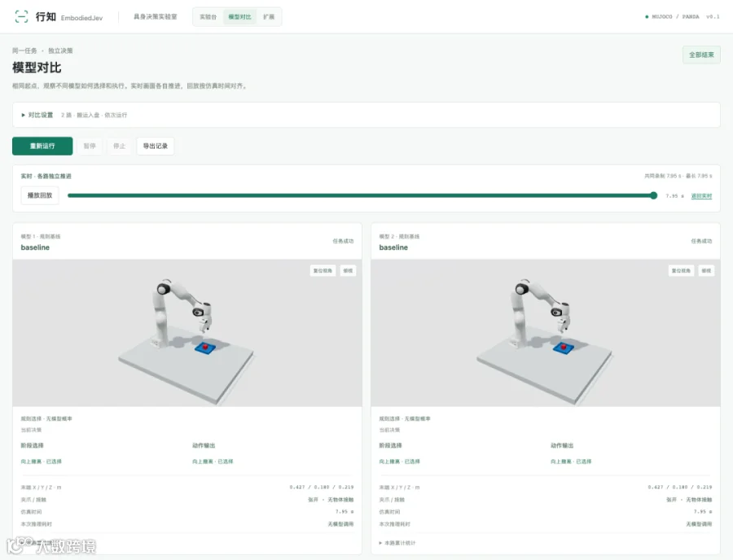Click 无模型调用 value in the 模型 2 card
Screen dimensions: 733x560
[700, 524]
